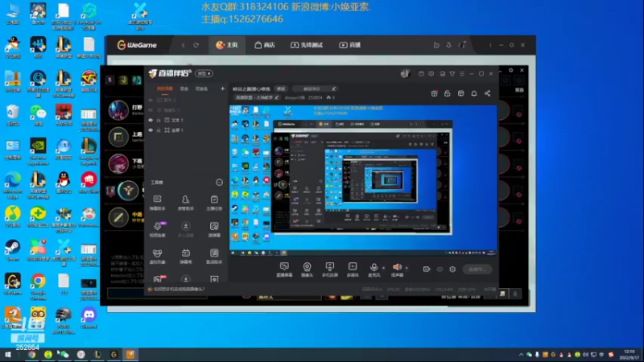The height and width of the screenshot is (362, 644).
Task: Select the 上路 top lane player row
Action: click(x=126, y=137)
